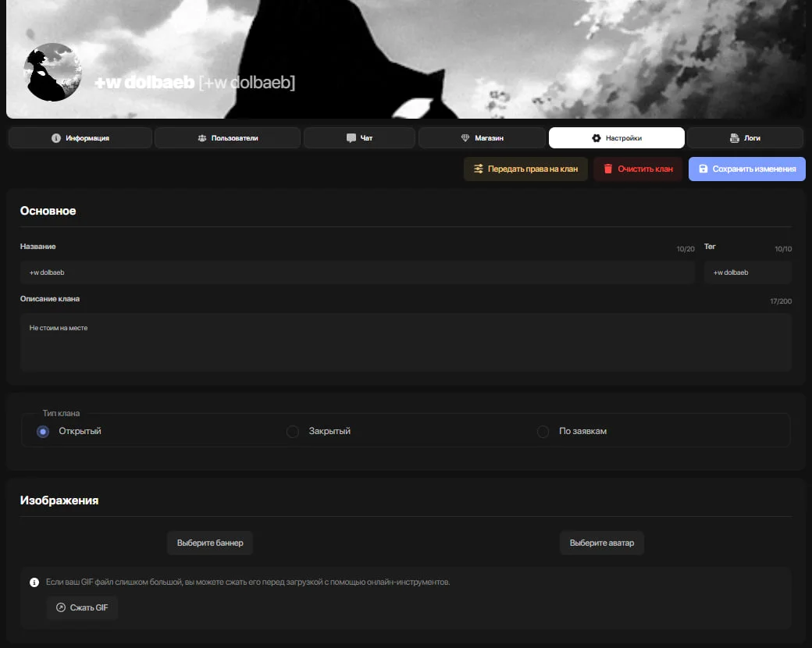The image size is (812, 648).
Task: Click the logs file icon
Action: coord(735,137)
